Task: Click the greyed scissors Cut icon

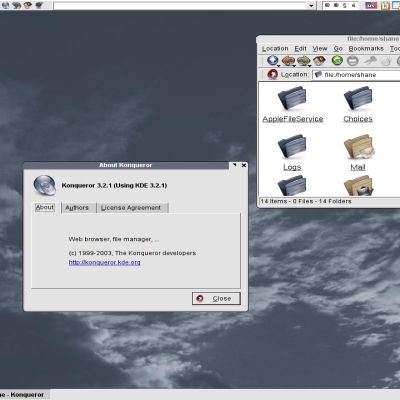Action: click(x=370, y=60)
